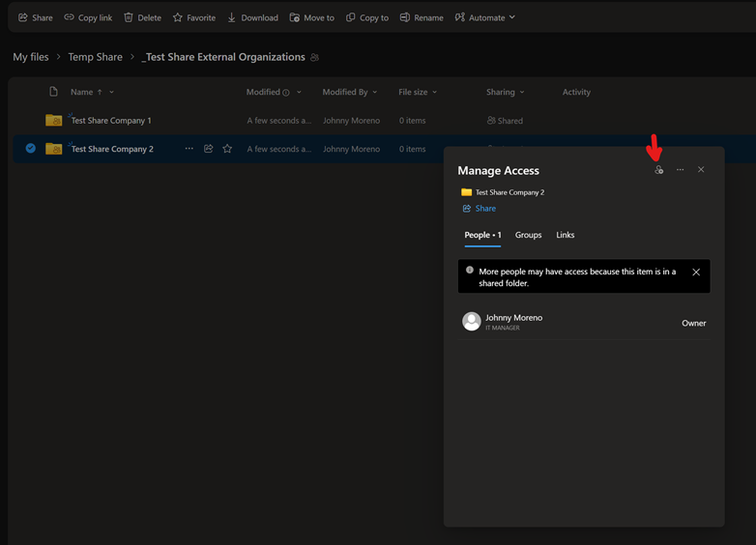
Task: Switch to the Groups tab
Action: point(529,235)
